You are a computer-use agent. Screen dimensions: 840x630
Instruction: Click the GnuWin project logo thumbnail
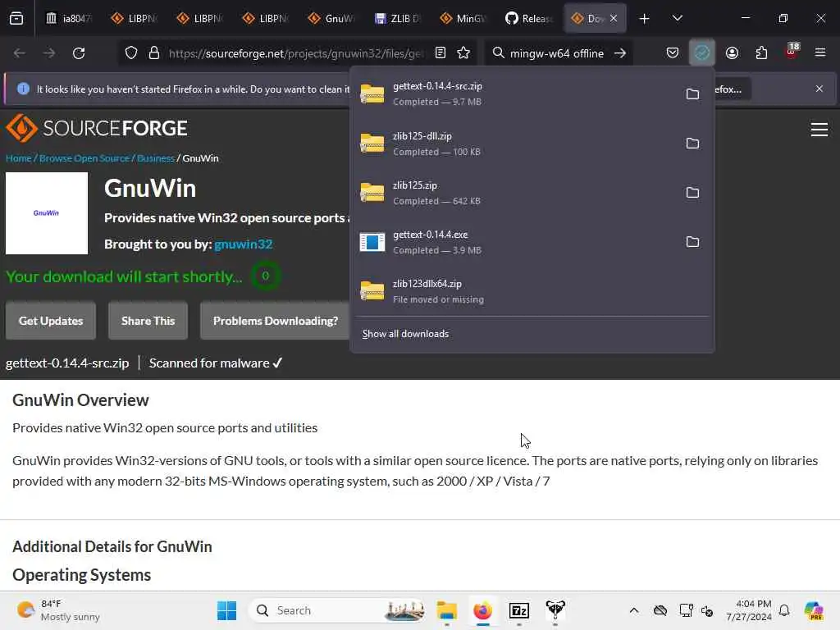[47, 213]
